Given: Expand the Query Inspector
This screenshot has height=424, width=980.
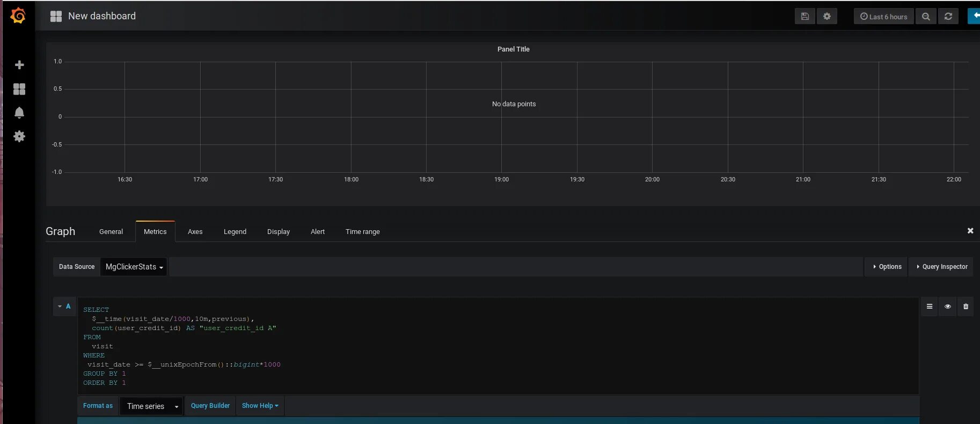Looking at the screenshot, I should click(x=941, y=267).
